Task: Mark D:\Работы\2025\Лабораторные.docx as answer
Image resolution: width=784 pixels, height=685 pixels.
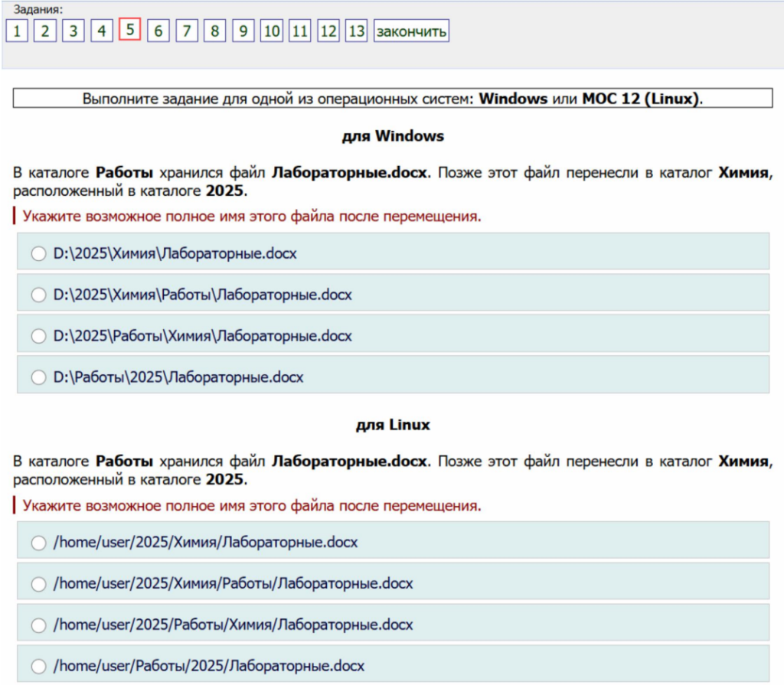Action: click(x=38, y=377)
